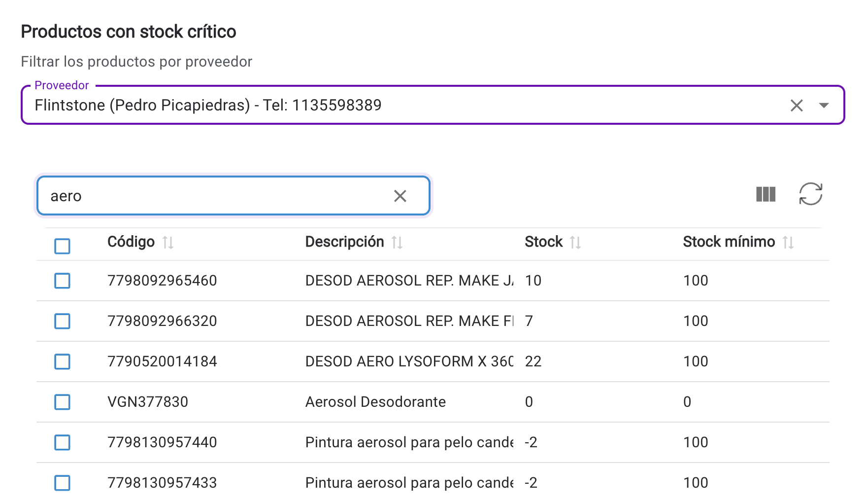Check the row for code 7798092966320

pos(62,321)
